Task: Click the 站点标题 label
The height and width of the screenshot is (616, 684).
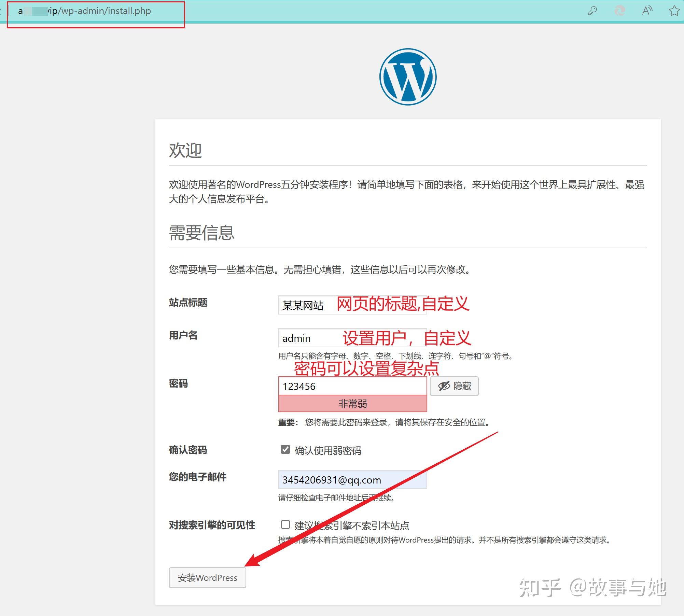Action: click(x=188, y=303)
